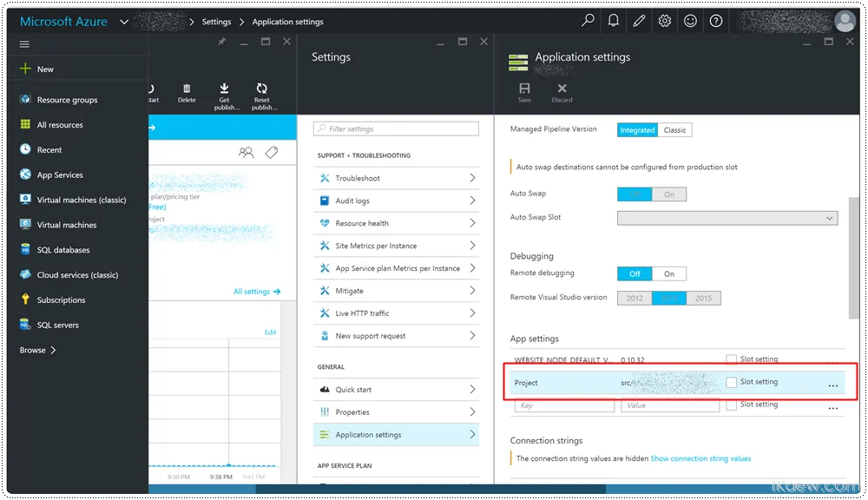Click the empty Key input field
The image size is (868, 500).
pyautogui.click(x=564, y=405)
